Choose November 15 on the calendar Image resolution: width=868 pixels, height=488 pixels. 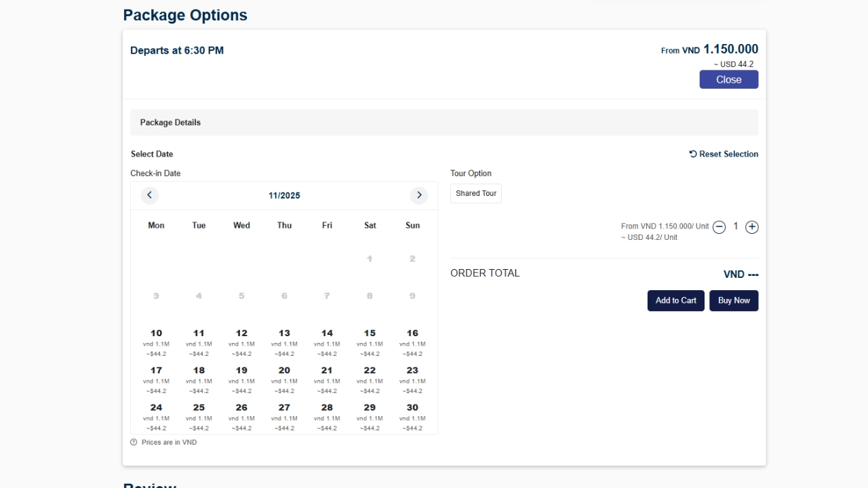click(370, 342)
